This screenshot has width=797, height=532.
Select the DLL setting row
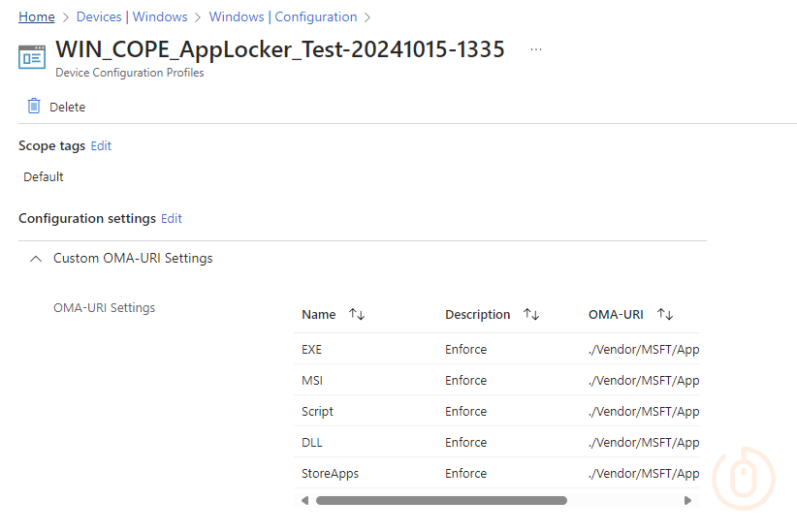coord(311,442)
